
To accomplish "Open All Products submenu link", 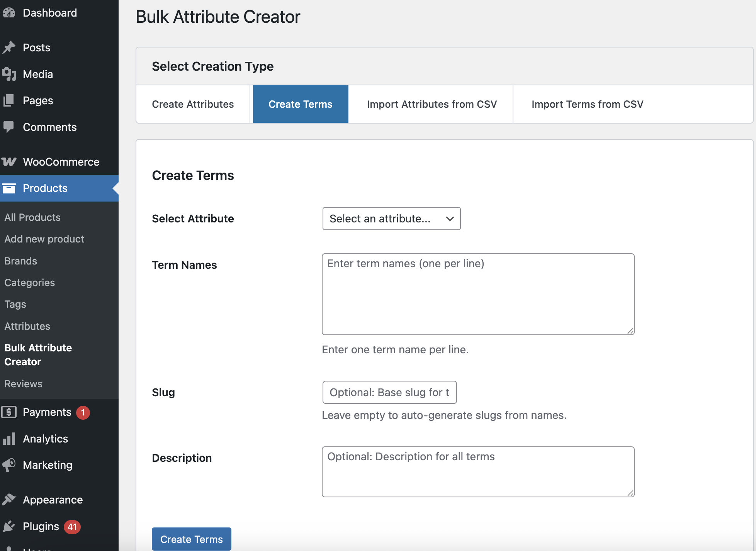I will click(32, 217).
